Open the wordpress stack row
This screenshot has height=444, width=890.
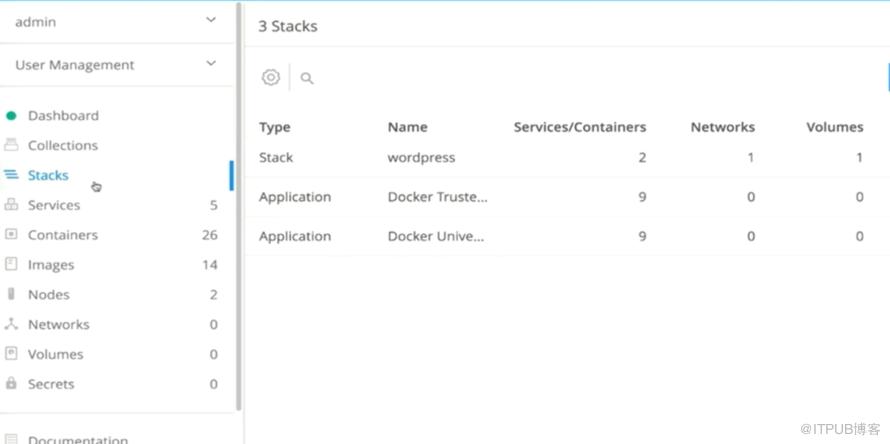coord(566,157)
